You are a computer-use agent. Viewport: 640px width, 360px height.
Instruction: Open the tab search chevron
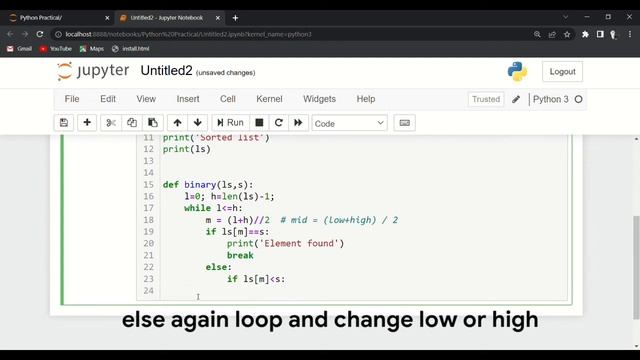point(565,17)
